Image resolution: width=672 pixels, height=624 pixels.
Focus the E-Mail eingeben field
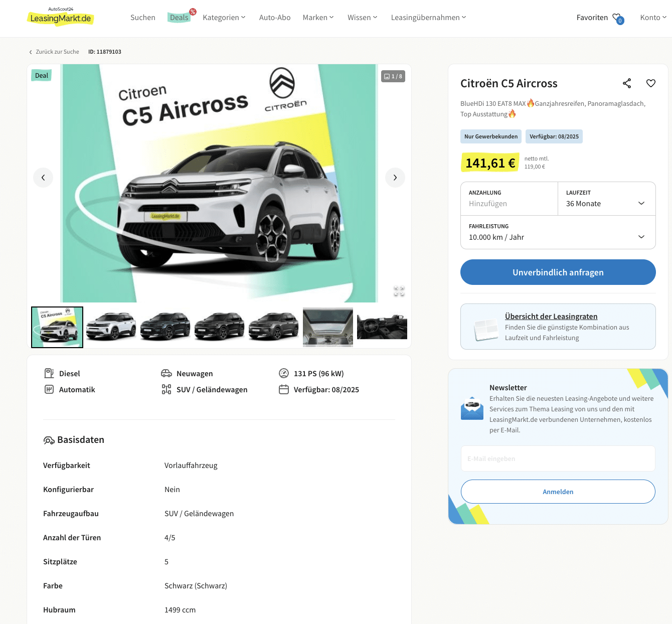(558, 458)
